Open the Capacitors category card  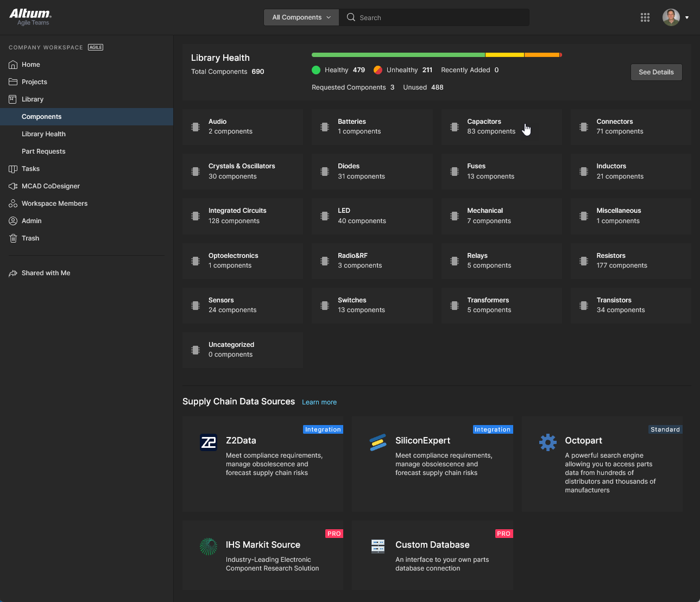point(501,127)
